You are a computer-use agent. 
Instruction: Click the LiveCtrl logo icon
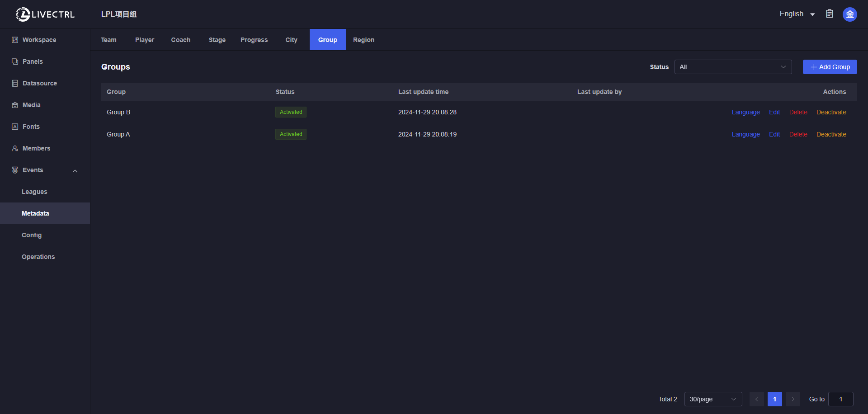point(23,14)
